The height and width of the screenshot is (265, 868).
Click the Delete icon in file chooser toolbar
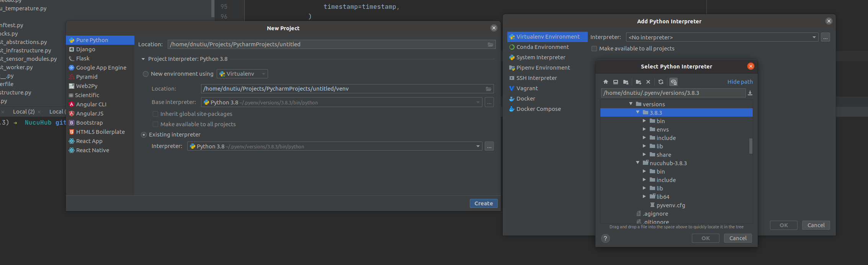pos(648,82)
